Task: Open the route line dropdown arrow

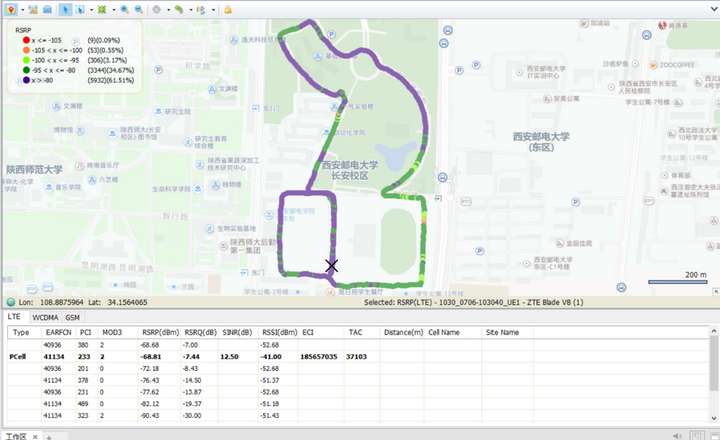Action: [191, 10]
